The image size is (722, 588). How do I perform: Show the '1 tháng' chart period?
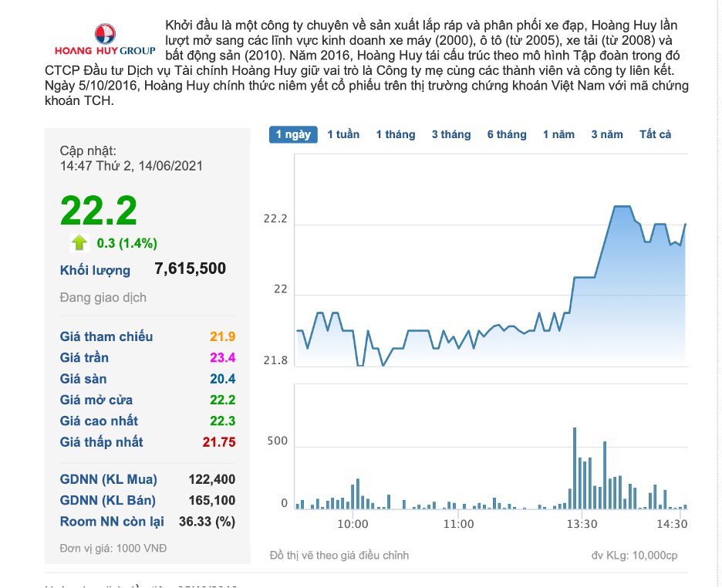(396, 134)
